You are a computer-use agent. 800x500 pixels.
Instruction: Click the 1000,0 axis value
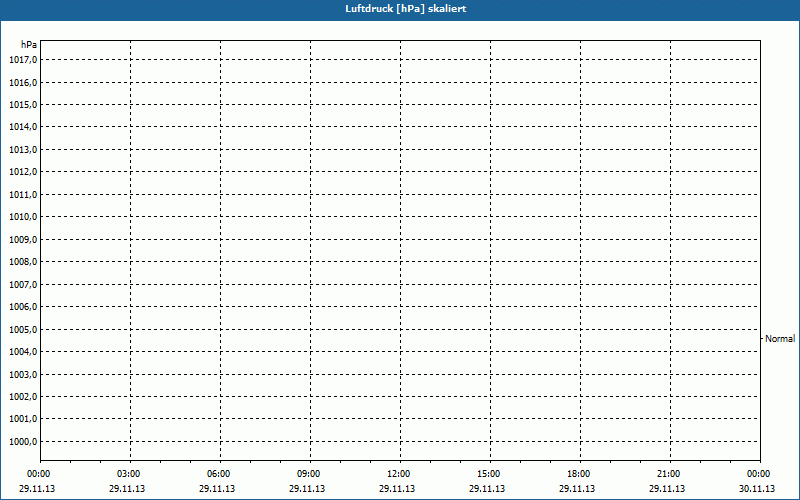pyautogui.click(x=23, y=441)
